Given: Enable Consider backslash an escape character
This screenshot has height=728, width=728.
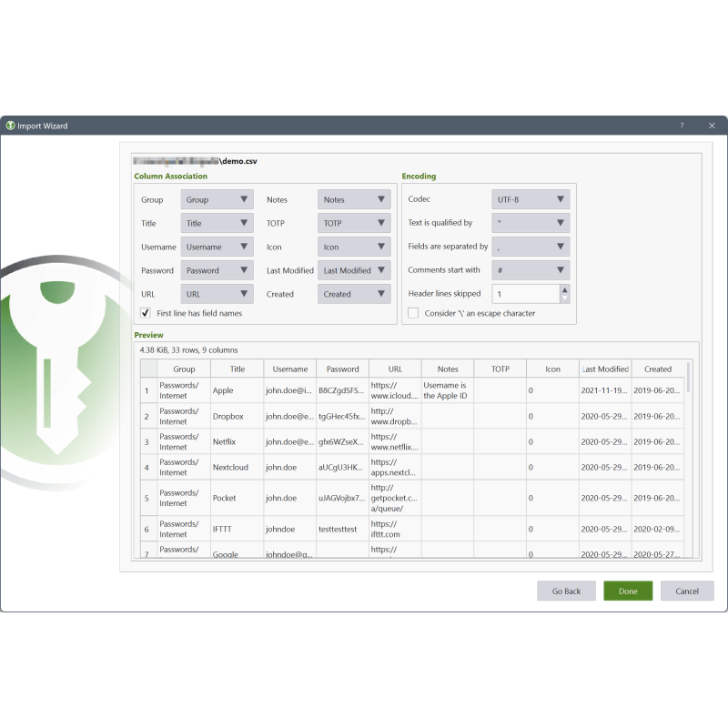Looking at the screenshot, I should (413, 313).
